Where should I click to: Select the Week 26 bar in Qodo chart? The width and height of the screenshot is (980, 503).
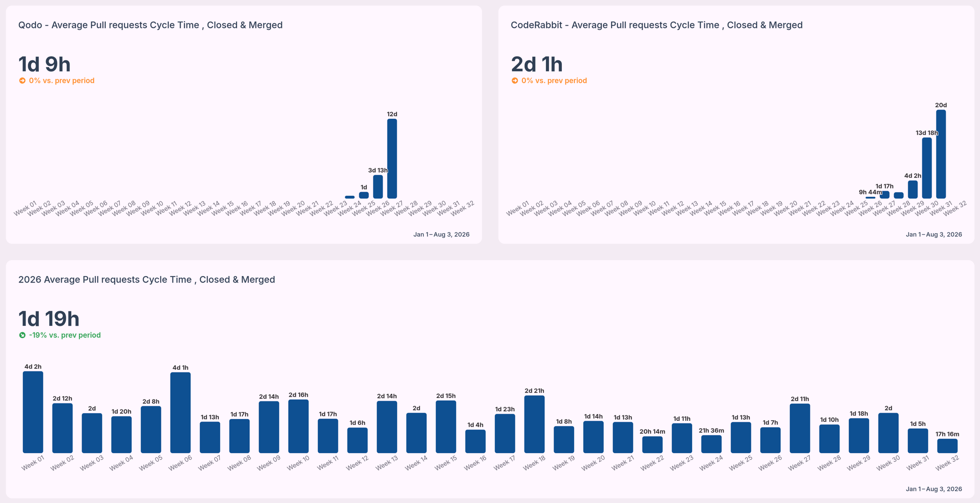[378, 187]
